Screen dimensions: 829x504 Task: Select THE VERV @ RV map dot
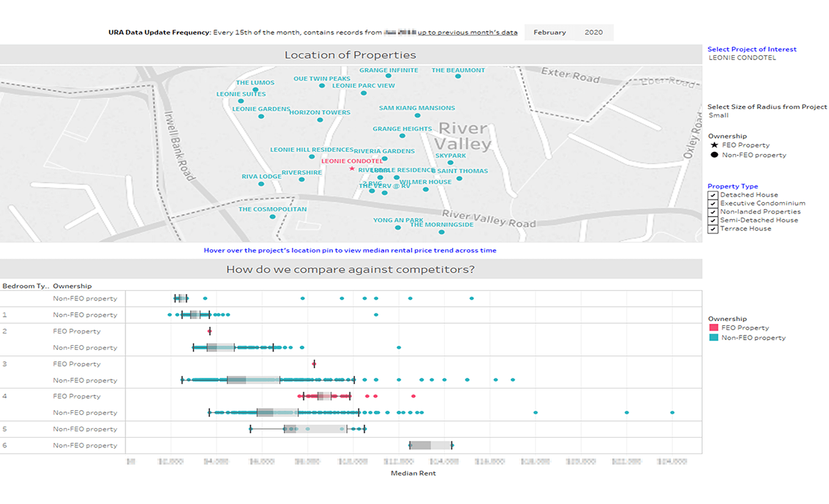click(x=385, y=193)
